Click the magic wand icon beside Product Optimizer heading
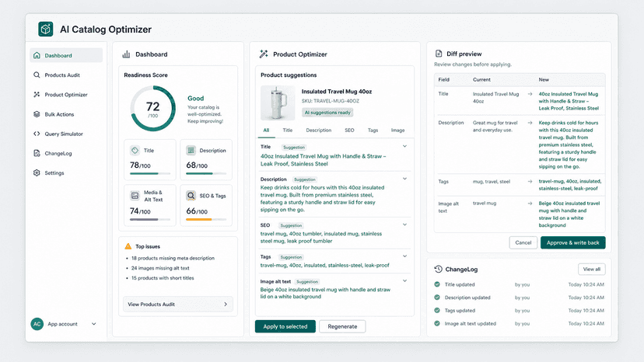Screen dimensions: 644x362 (264, 54)
